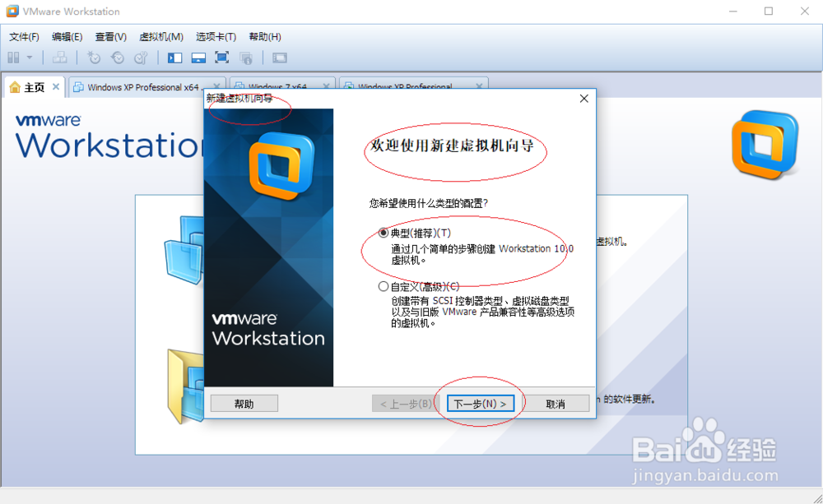Open the power options dropdown arrow in toolbar
This screenshot has width=823, height=504.
pyautogui.click(x=30, y=58)
